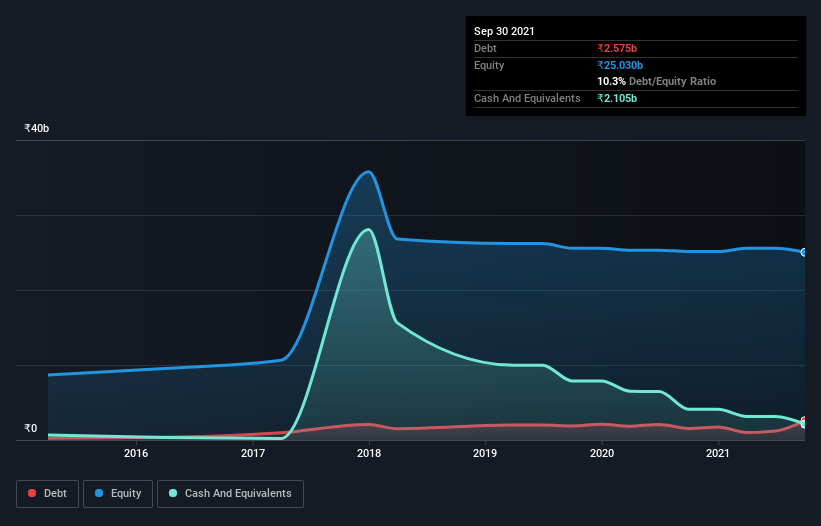The image size is (821, 526).
Task: Click the 2021 x-axis label
Action: pyautogui.click(x=718, y=453)
